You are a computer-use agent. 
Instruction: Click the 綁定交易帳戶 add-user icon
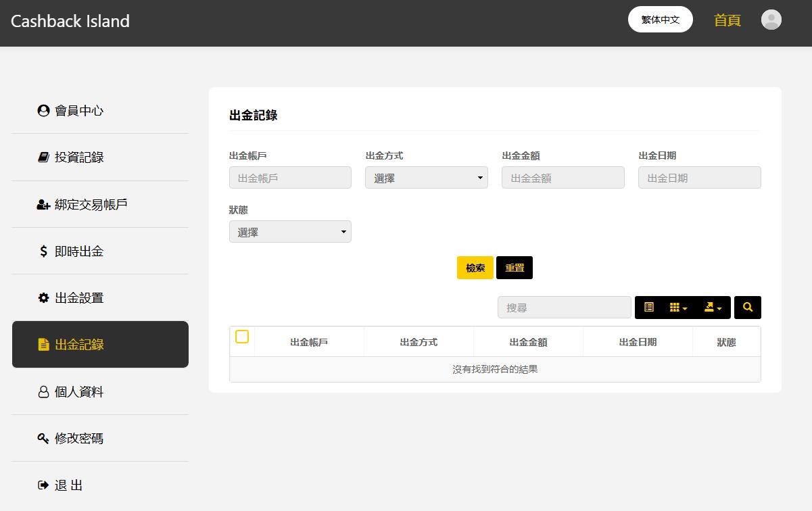coord(43,204)
